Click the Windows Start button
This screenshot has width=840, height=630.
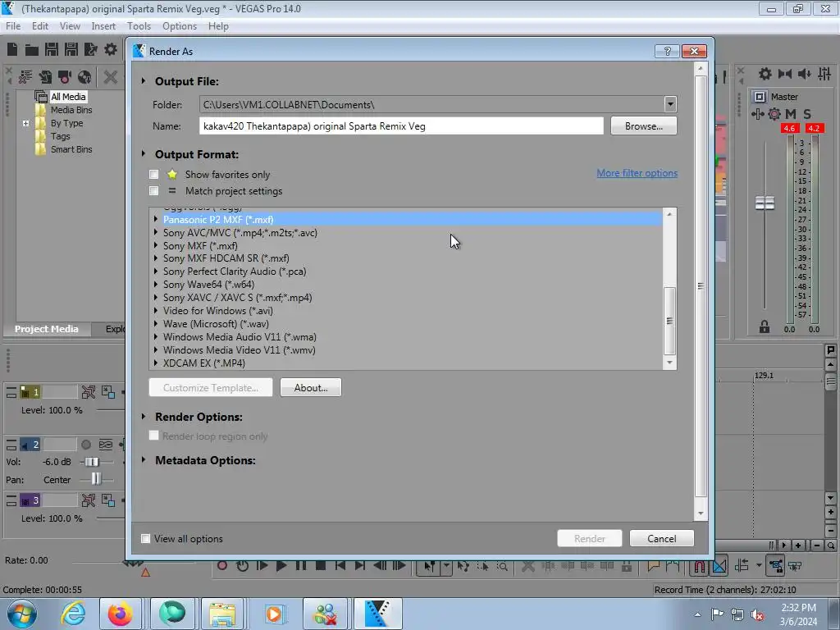pyautogui.click(x=21, y=614)
